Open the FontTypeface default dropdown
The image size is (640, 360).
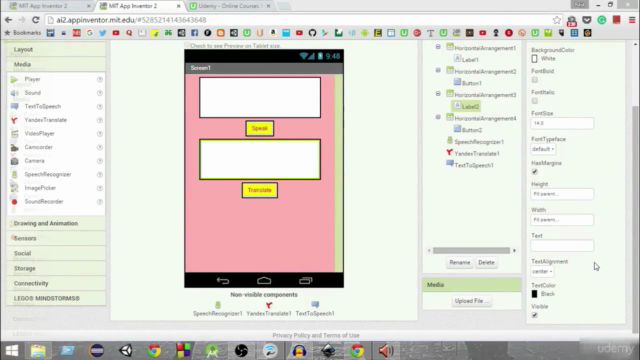pos(543,149)
